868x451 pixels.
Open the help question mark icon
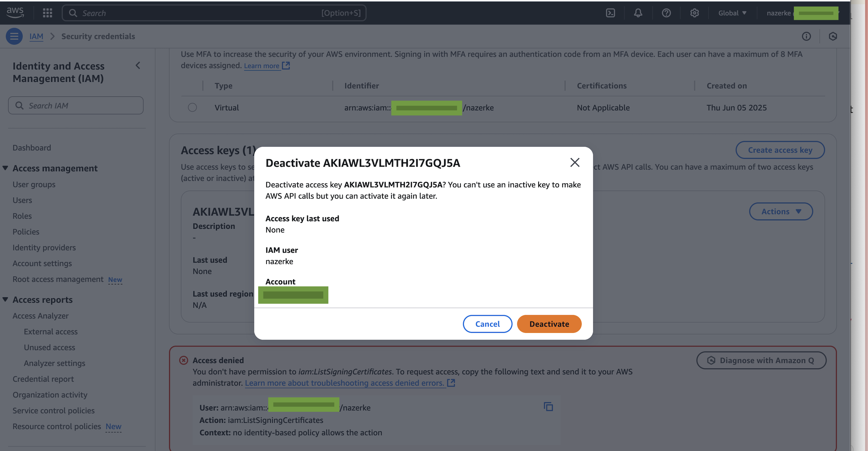click(x=666, y=13)
